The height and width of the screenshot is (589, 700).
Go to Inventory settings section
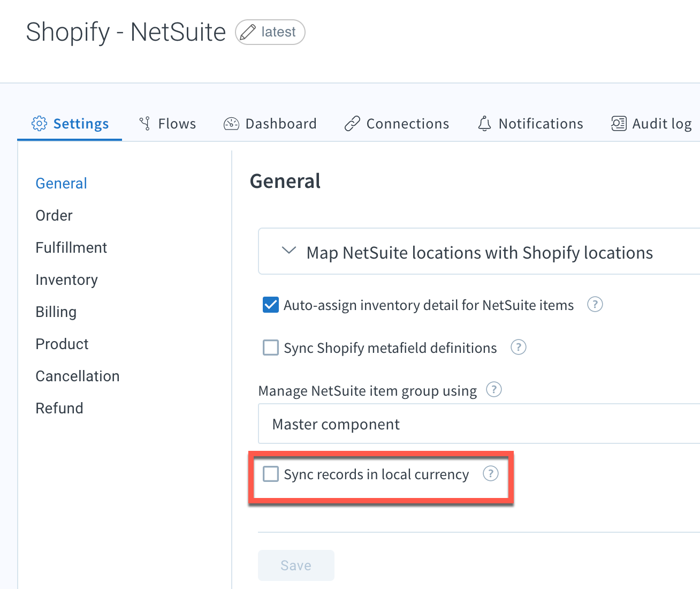click(x=66, y=280)
